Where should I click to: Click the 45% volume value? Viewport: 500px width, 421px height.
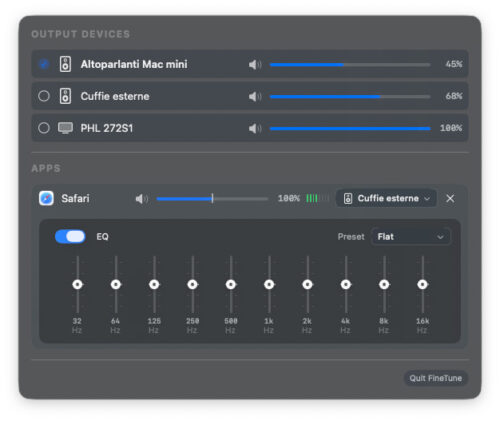(454, 64)
